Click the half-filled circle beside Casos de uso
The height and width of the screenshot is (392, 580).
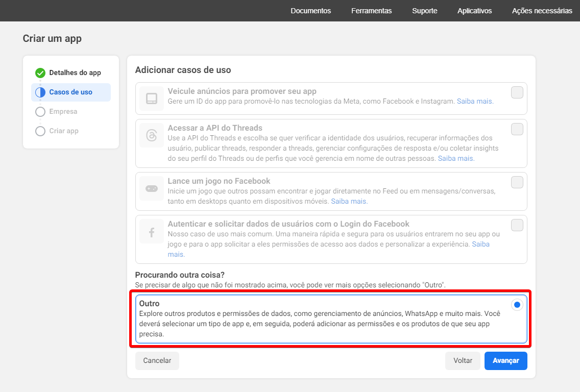40,92
